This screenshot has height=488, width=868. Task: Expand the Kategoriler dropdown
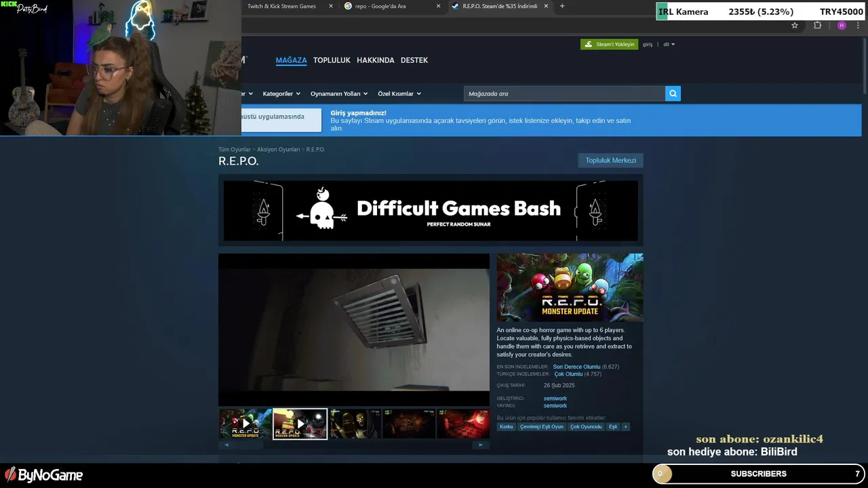280,94
